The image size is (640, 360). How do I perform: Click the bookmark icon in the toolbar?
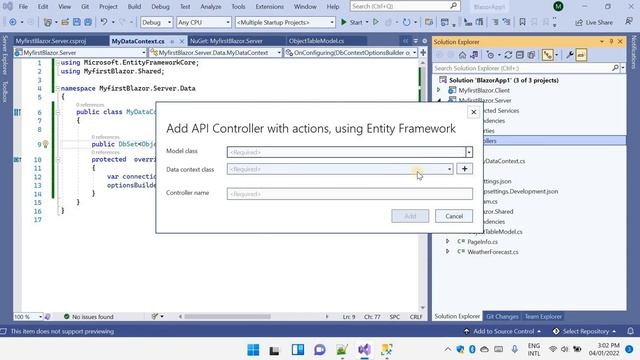[x=522, y=22]
